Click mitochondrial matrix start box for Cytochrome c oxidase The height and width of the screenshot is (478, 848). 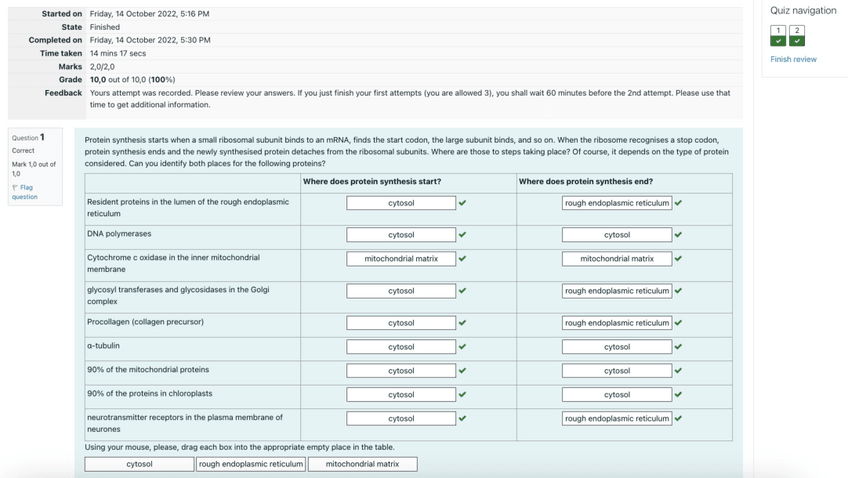tap(401, 259)
